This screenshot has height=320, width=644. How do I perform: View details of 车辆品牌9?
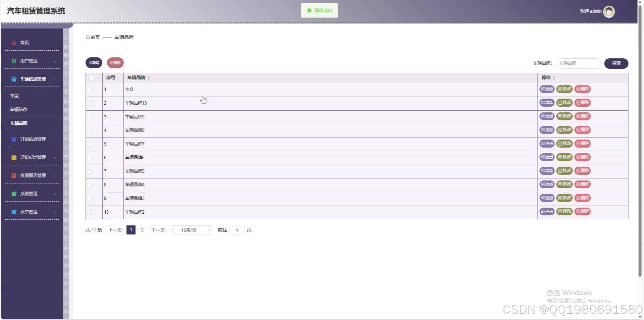547,116
